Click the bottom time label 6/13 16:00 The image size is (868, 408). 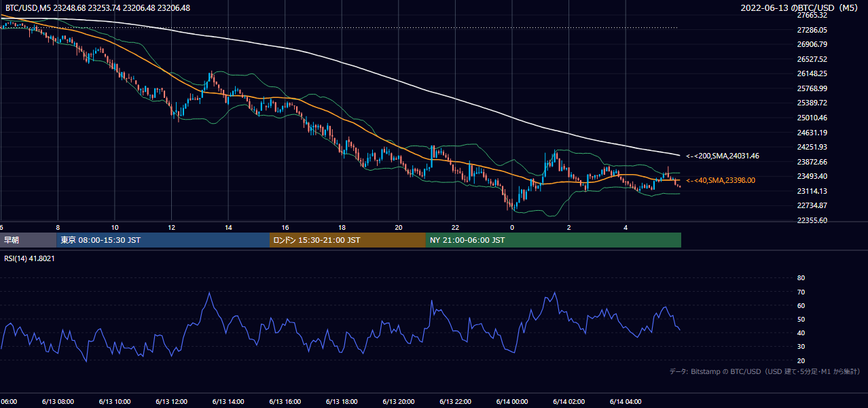pos(285,401)
